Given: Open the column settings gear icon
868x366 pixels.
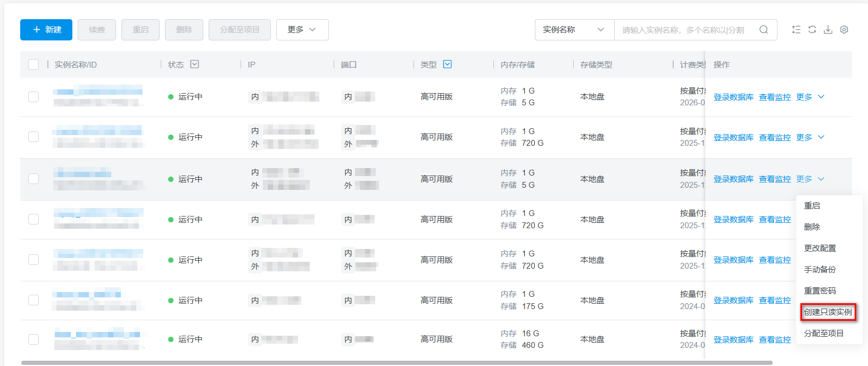Looking at the screenshot, I should pyautogui.click(x=844, y=30).
